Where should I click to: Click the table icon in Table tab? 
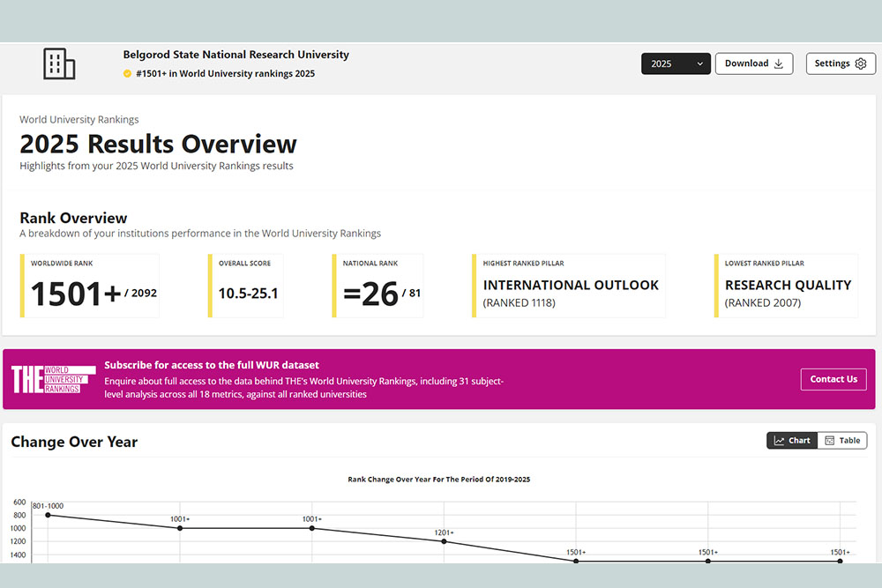[x=829, y=441]
